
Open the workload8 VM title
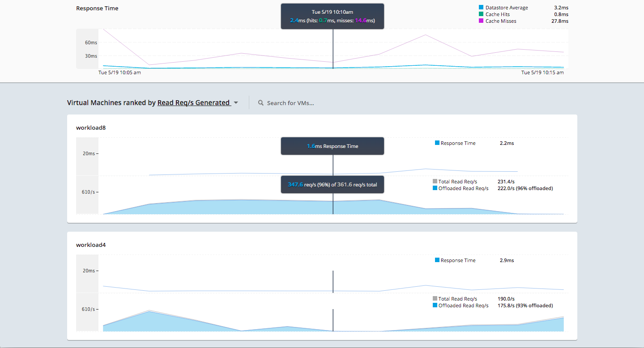(x=91, y=128)
